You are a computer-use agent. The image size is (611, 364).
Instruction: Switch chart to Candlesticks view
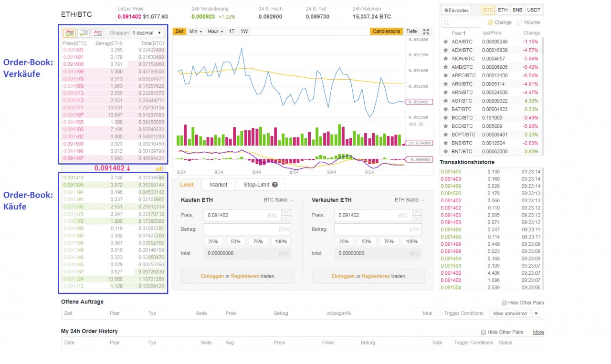387,31
